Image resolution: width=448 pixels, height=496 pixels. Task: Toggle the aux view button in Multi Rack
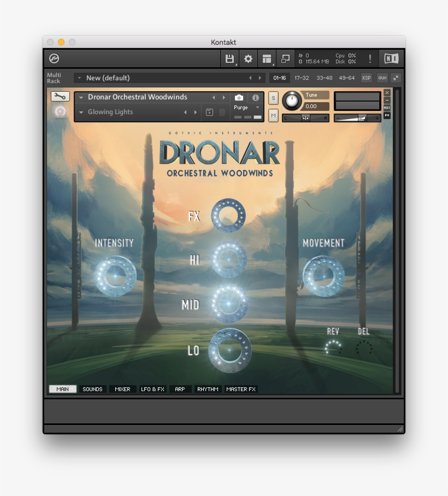pos(382,78)
